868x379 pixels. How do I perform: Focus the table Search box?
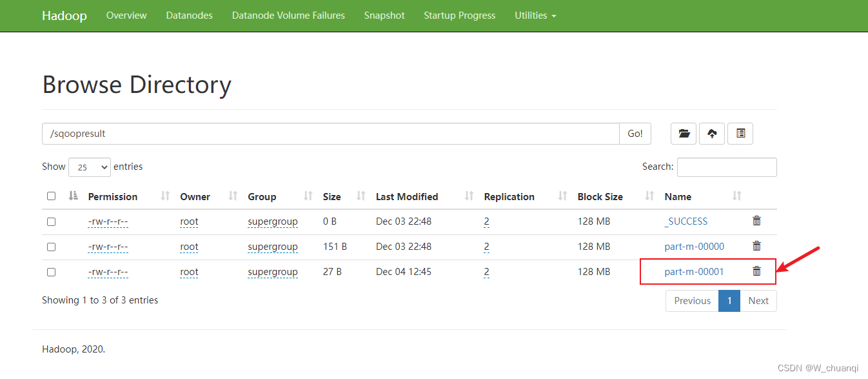pos(727,167)
